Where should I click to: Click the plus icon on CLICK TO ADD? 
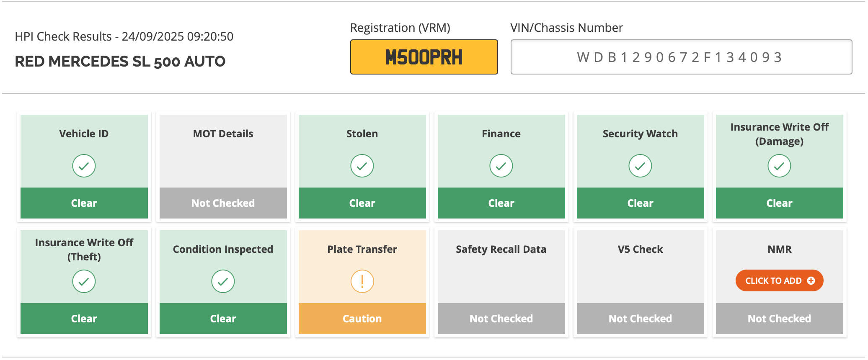[x=811, y=281]
